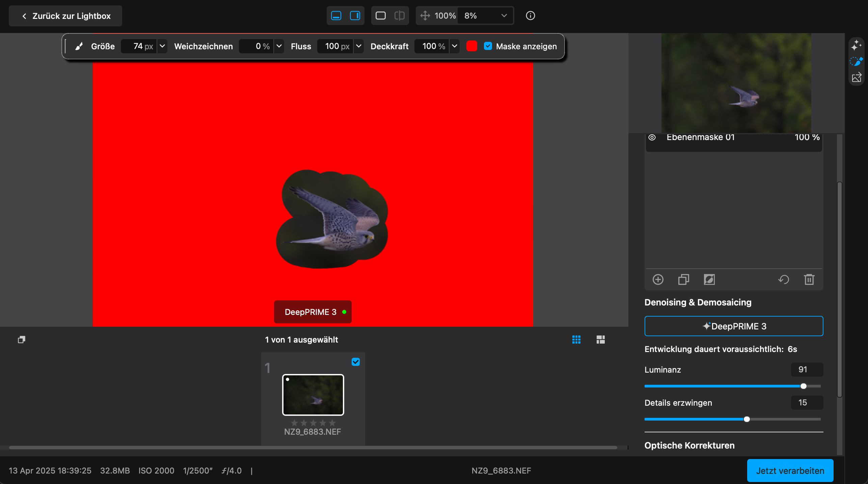Image resolution: width=868 pixels, height=484 pixels.
Task: Toggle the bottom filmstrip panel button
Action: pyautogui.click(x=336, y=16)
